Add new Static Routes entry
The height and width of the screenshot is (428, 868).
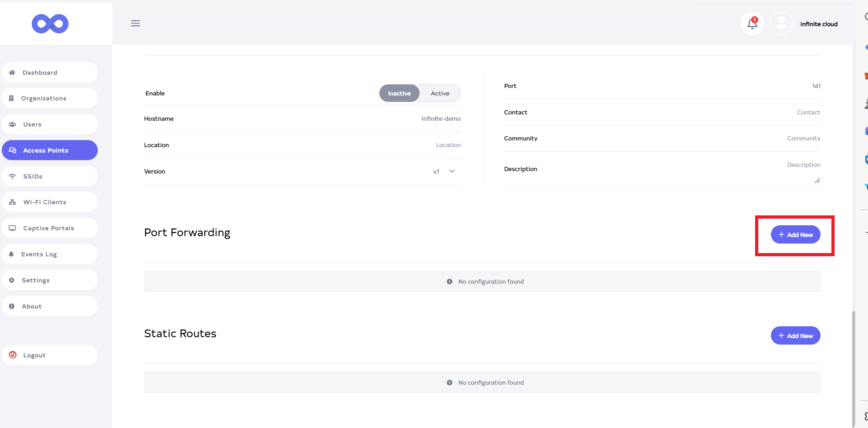pos(795,335)
